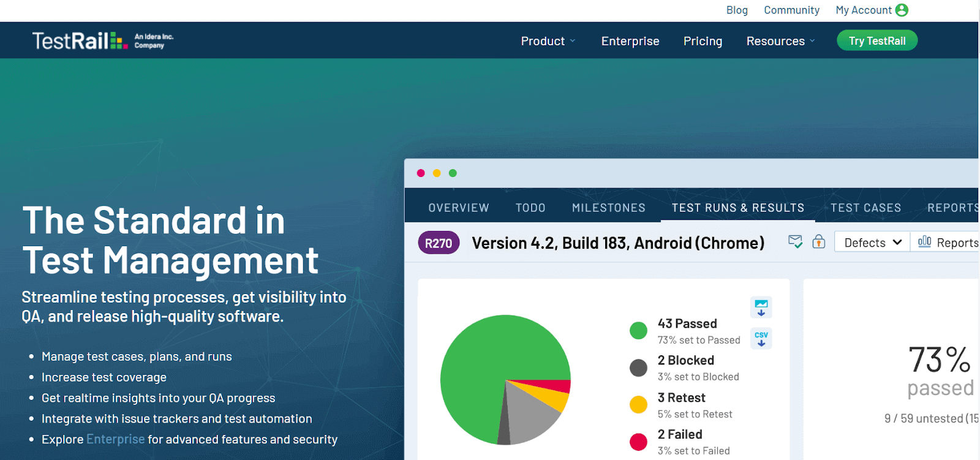Click 'Increase test coverage' bullet
The width and height of the screenshot is (980, 460).
(x=104, y=377)
